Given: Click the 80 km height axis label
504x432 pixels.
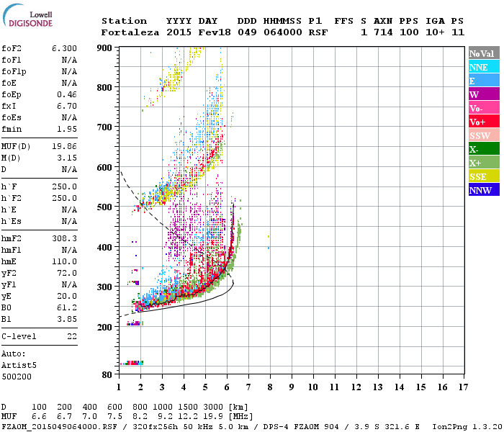Looking at the screenshot, I should (x=107, y=375).
